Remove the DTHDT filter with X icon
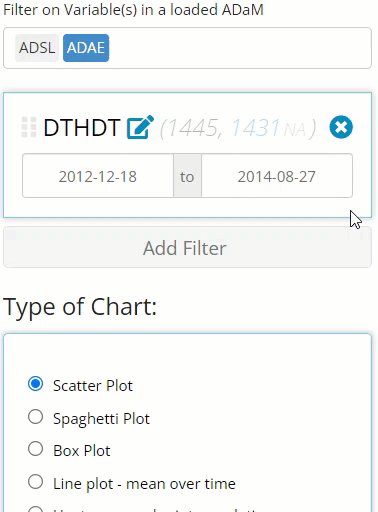Image resolution: width=378 pixels, height=512 pixels. click(x=341, y=127)
